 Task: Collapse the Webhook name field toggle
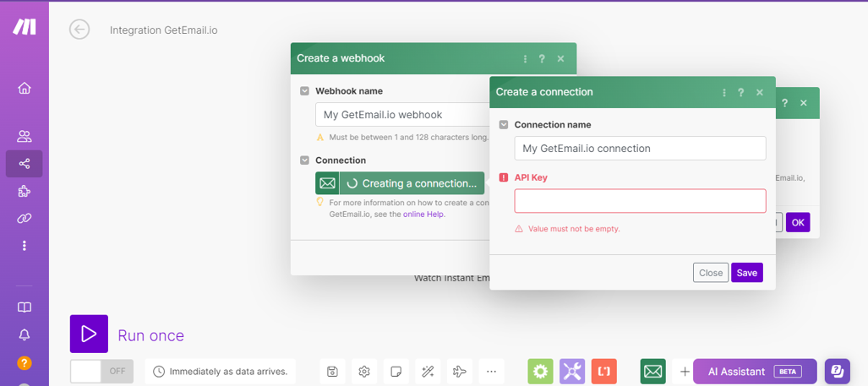coord(304,91)
